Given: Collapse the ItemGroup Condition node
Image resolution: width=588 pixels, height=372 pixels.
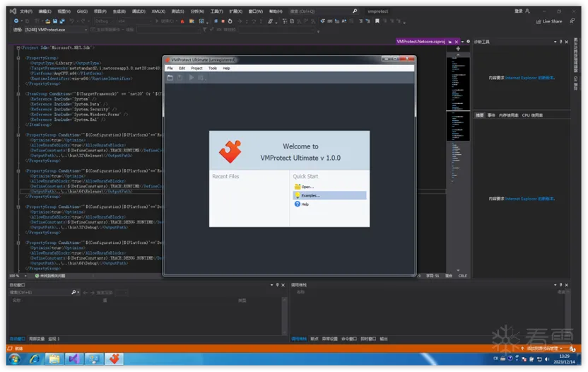Looking at the screenshot, I should pos(18,94).
